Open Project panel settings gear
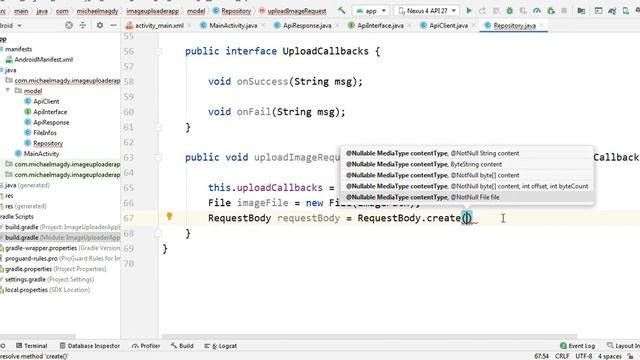This screenshot has width=640, height=360. [100, 25]
